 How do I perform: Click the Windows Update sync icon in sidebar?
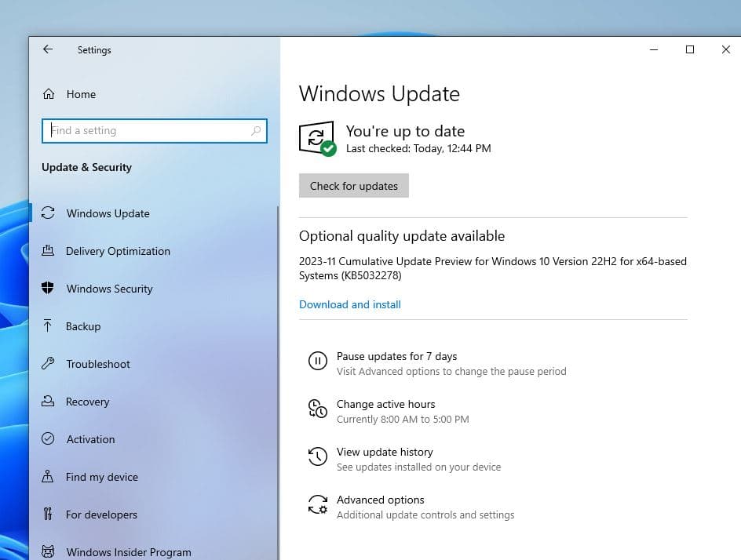48,213
